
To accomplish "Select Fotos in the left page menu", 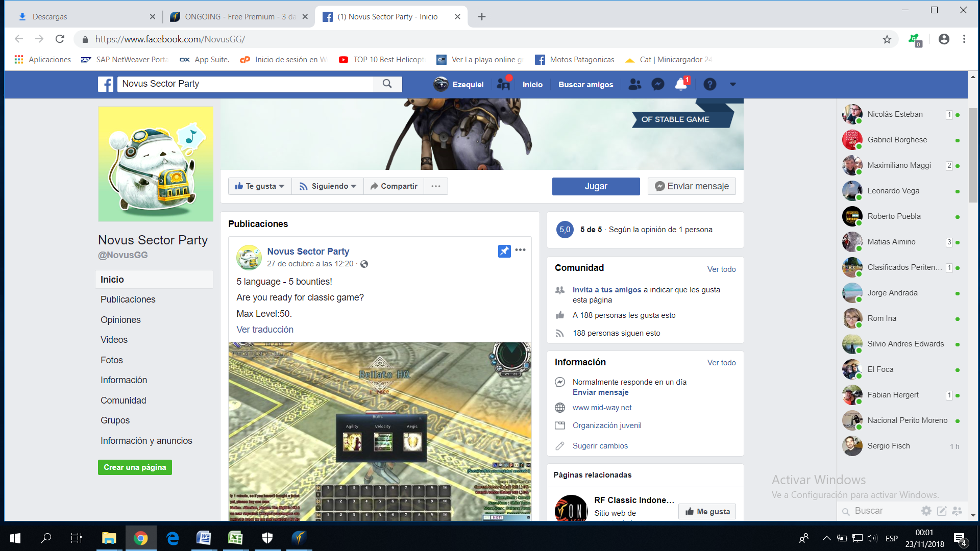I will pos(112,360).
